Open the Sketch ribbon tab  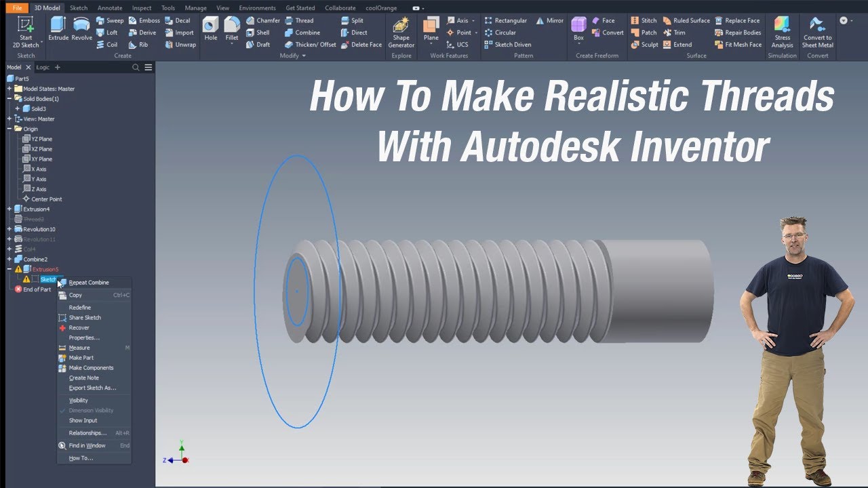(79, 8)
